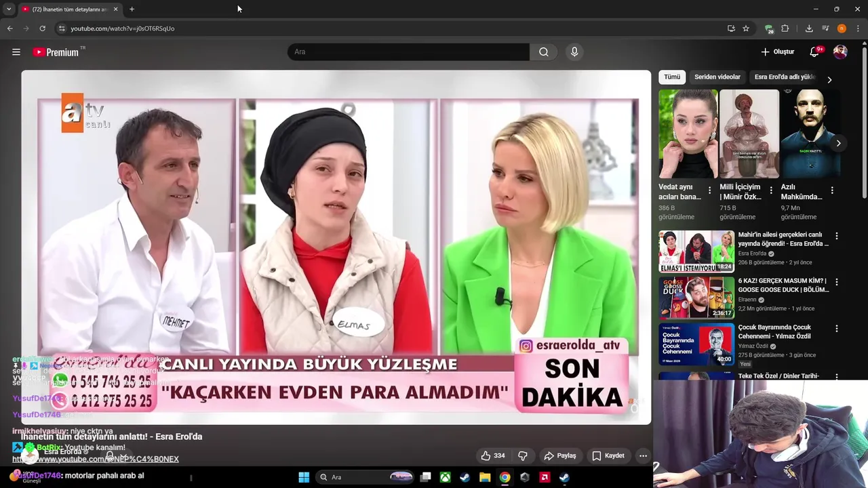Select the Seriden videolar chip

pos(717,77)
